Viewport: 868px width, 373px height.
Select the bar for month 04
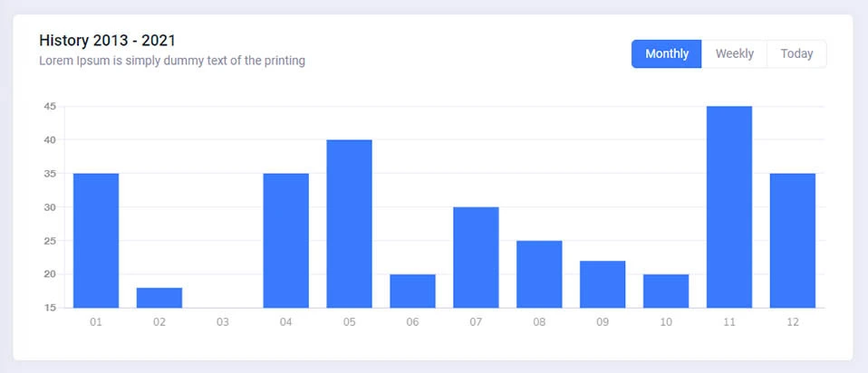(286, 240)
